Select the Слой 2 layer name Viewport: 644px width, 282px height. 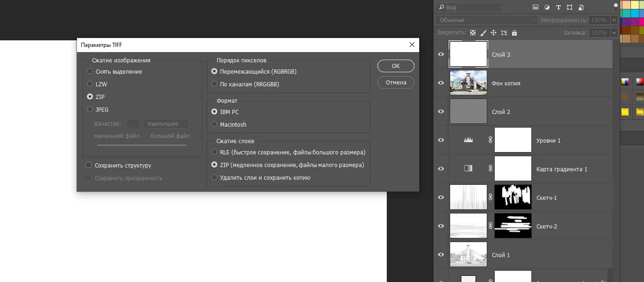[x=501, y=112]
